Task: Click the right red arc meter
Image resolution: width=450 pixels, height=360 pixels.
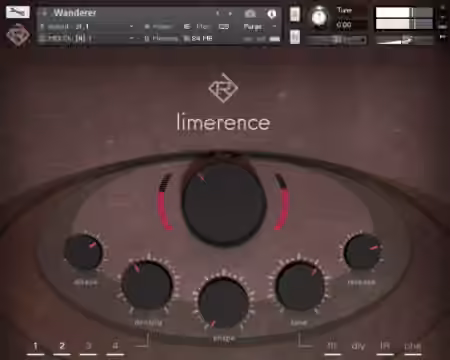Action: coord(282,202)
